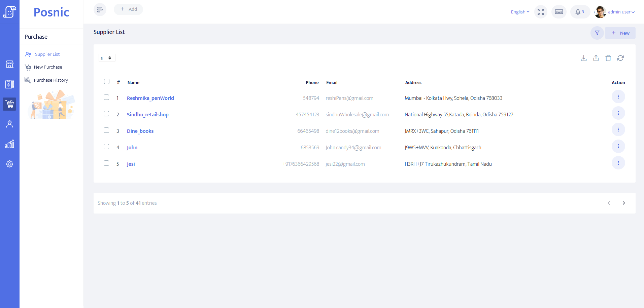Screen dimensions: 644x308
Task: Open the keyboard shortcuts icon
Action: coord(559,12)
